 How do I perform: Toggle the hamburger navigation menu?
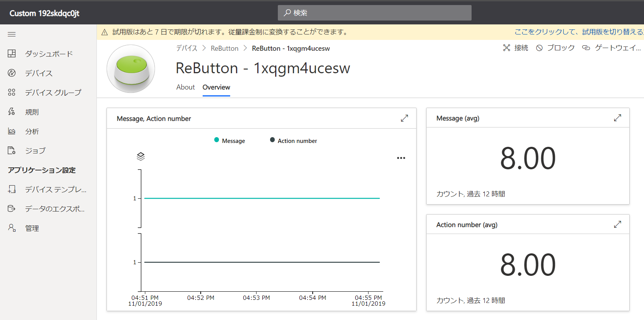click(12, 34)
